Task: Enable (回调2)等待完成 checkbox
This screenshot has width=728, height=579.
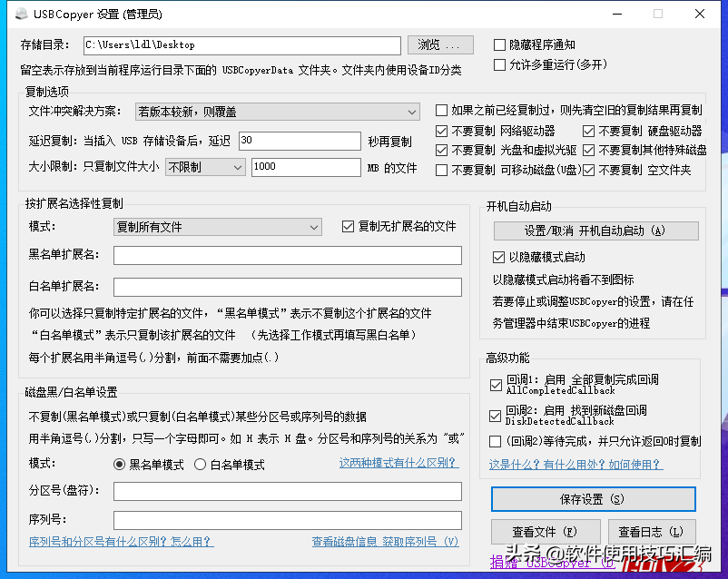Action: coord(495,441)
